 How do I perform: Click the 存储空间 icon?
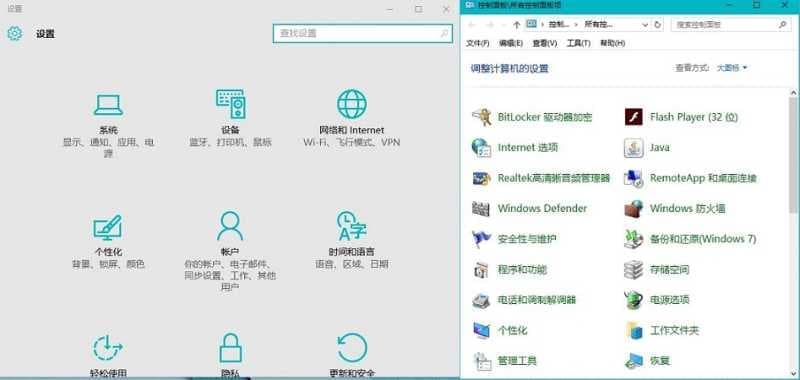[x=634, y=269]
